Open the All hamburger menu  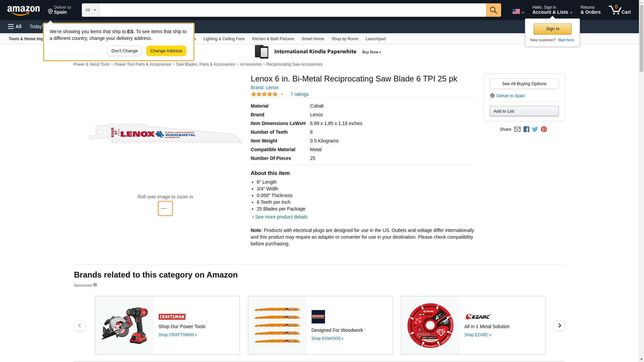click(15, 26)
